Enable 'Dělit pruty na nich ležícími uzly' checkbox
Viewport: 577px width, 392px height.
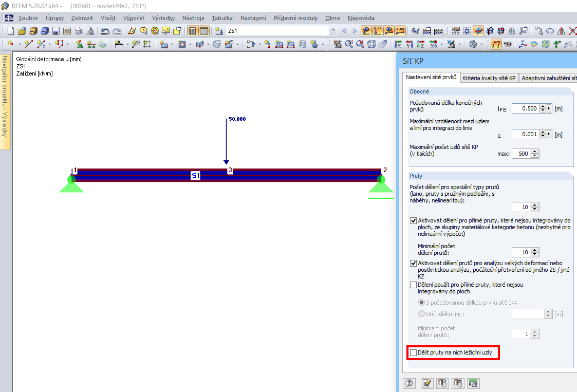click(414, 352)
